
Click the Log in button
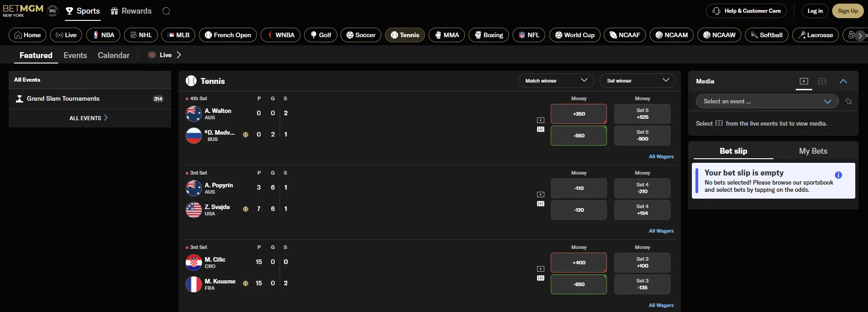(x=815, y=11)
